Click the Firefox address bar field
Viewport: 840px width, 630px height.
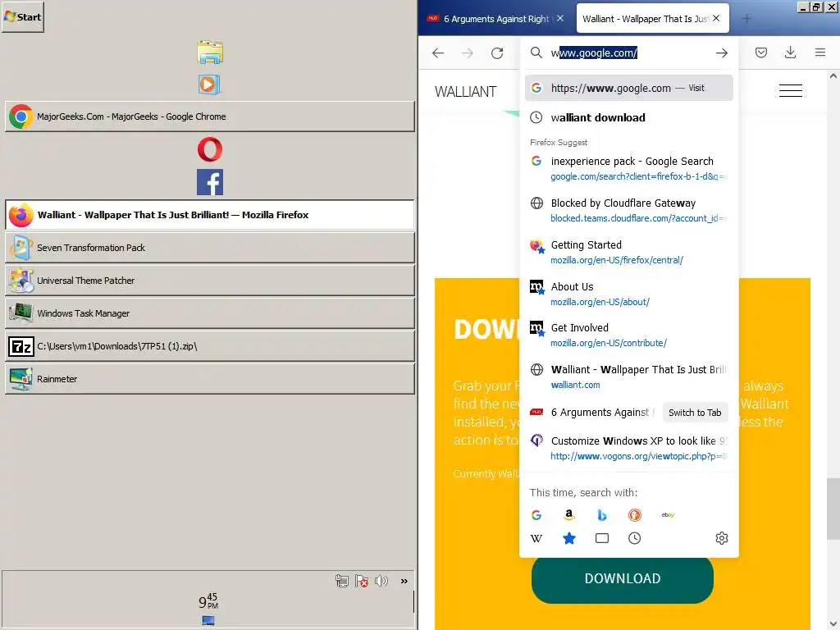pos(629,52)
